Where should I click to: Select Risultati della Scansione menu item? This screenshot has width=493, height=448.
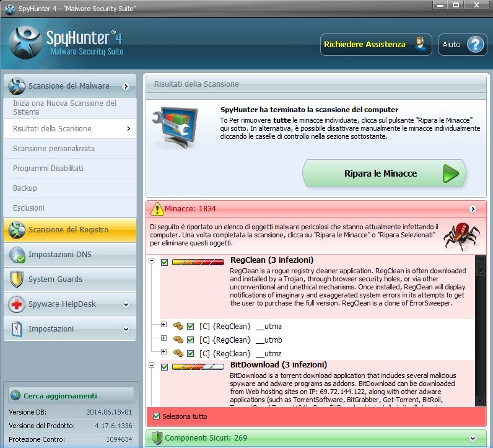[x=70, y=129]
